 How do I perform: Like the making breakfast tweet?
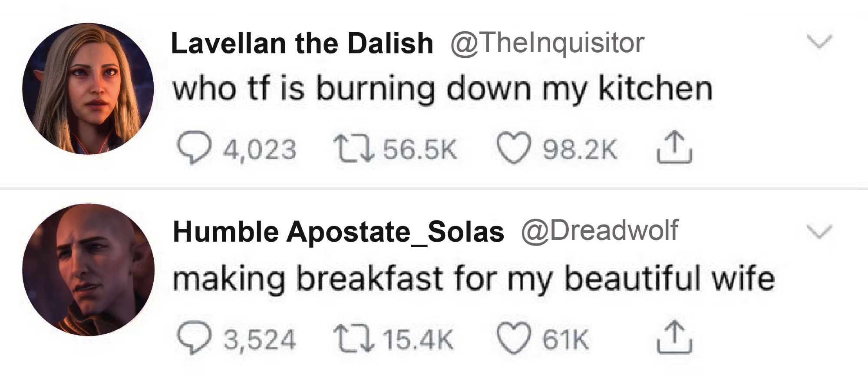pyautogui.click(x=514, y=339)
